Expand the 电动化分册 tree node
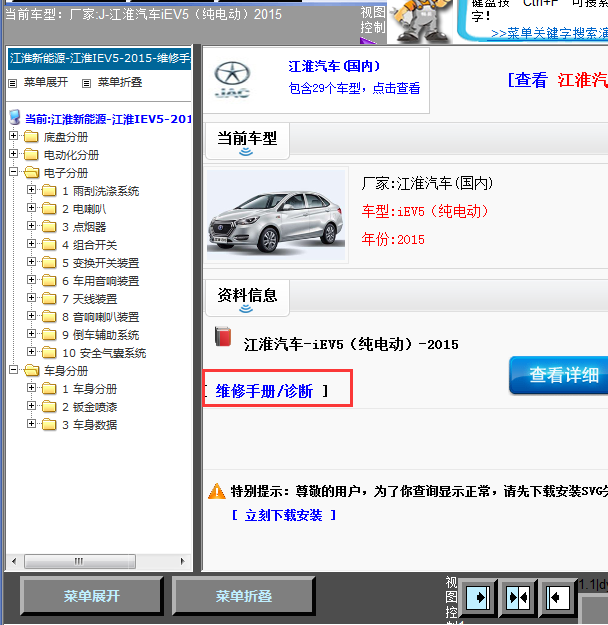This screenshot has height=625, width=608. coord(13,153)
